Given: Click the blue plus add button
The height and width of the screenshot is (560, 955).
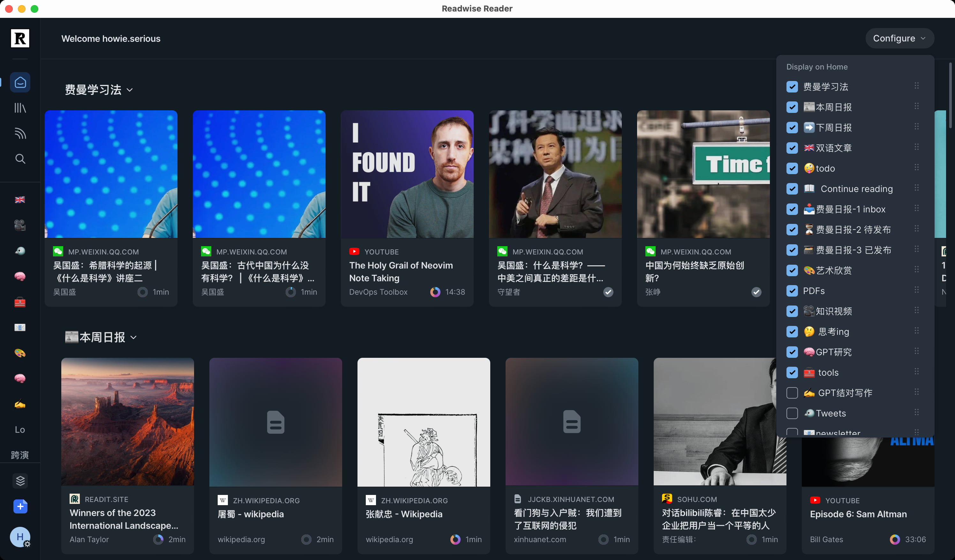Looking at the screenshot, I should tap(20, 506).
